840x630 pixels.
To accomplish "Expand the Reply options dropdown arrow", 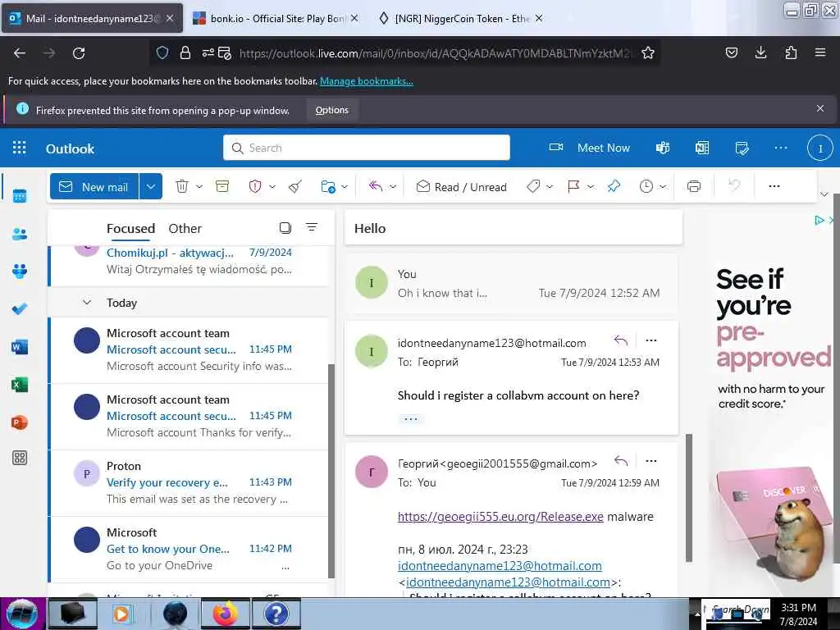I will [393, 186].
